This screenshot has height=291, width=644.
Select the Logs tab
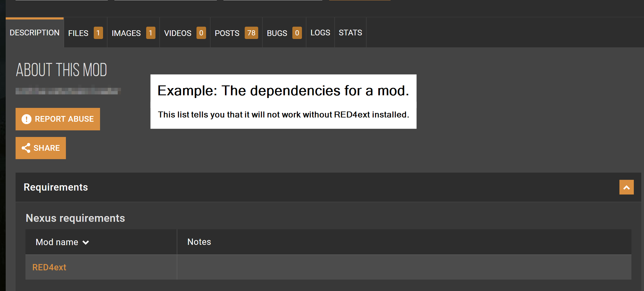coord(320,33)
